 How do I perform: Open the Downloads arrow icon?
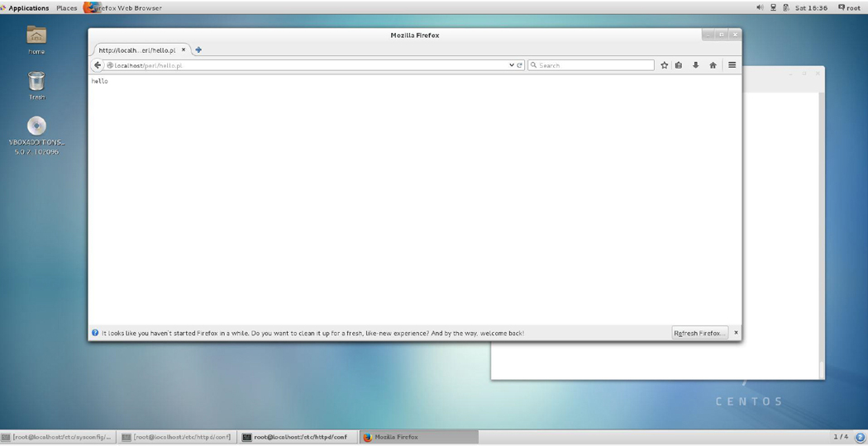tap(696, 65)
